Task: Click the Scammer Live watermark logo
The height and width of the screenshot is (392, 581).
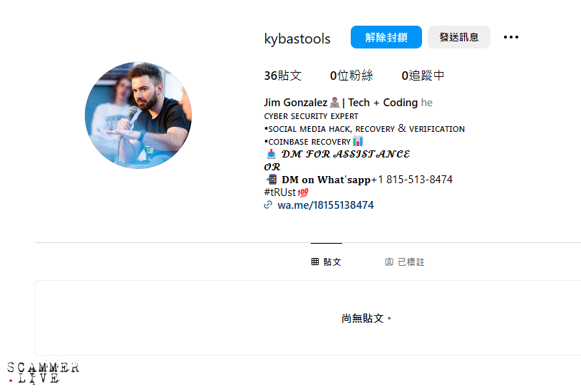Action: tap(43, 373)
